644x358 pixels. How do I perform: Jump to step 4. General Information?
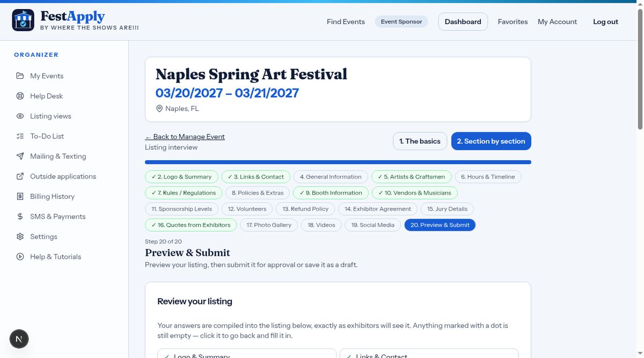(331, 177)
